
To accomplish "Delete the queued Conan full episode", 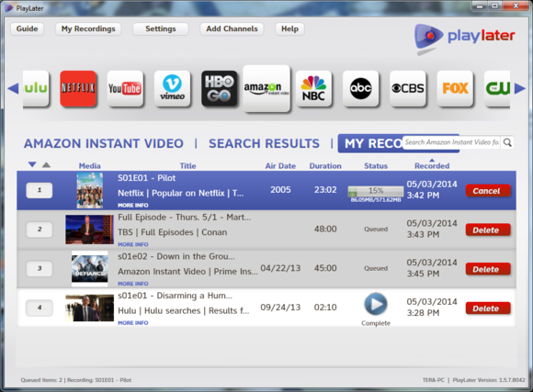I will click(488, 230).
